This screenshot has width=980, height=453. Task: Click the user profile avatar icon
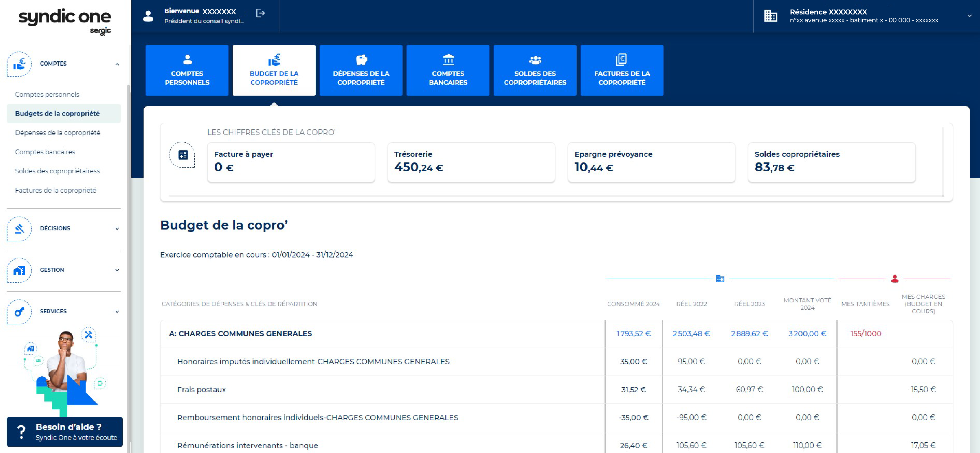148,16
